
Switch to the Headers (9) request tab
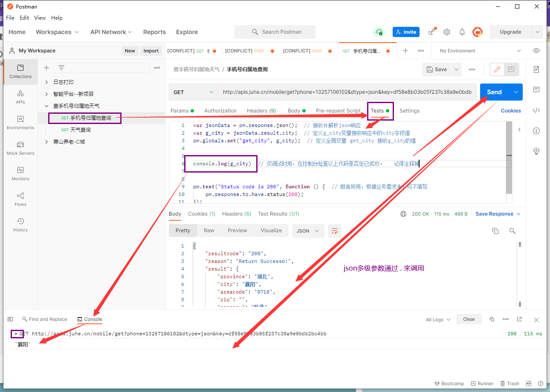(x=261, y=111)
